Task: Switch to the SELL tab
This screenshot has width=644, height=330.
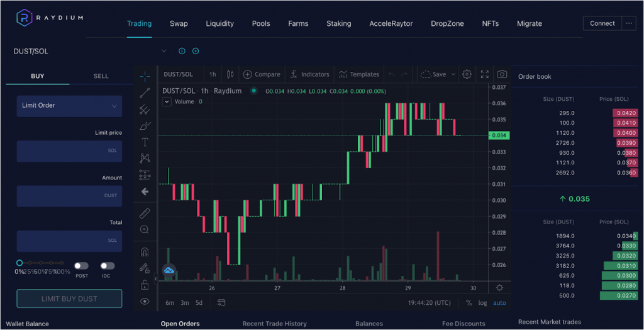Action: pos(101,76)
